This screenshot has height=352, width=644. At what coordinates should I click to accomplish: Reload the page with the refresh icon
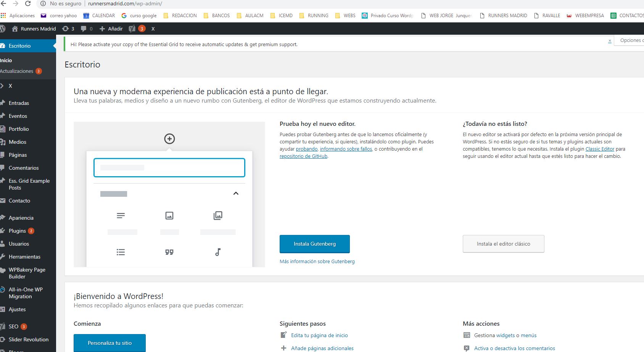(28, 3)
